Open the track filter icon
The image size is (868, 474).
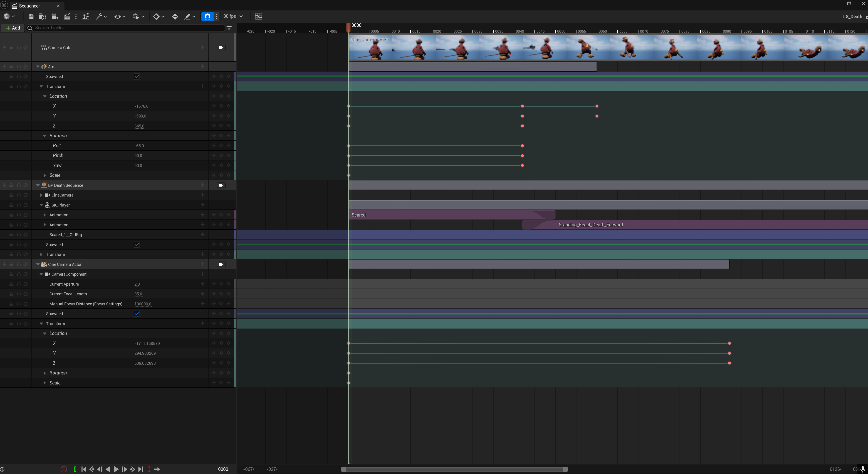coord(229,28)
